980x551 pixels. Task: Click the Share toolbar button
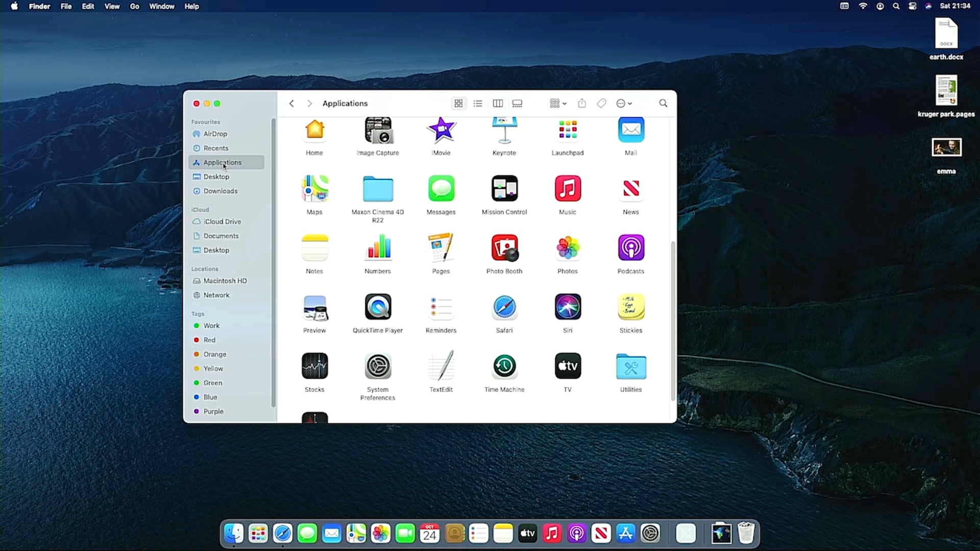pos(582,104)
